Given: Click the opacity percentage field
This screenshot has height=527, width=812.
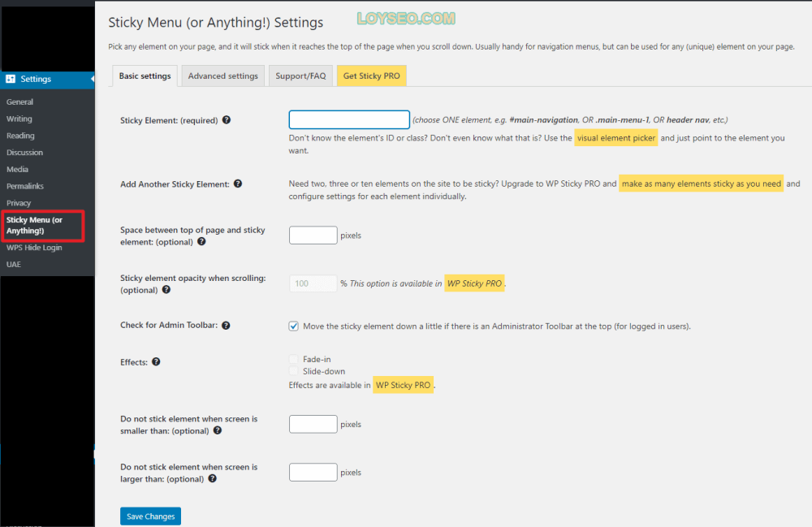Looking at the screenshot, I should 313,283.
